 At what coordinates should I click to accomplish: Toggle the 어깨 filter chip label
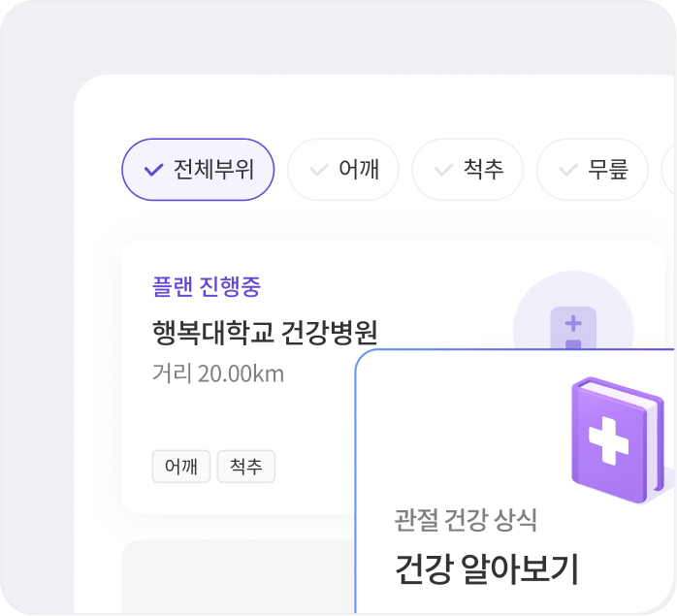point(358,170)
